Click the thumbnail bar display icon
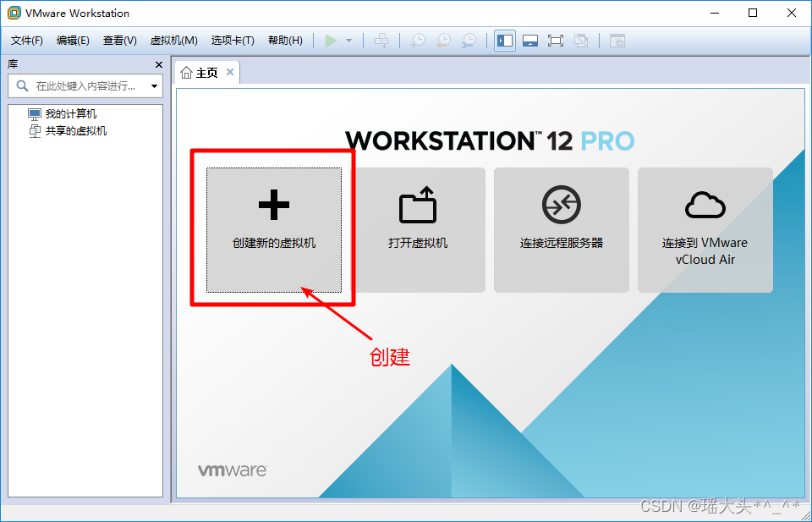 530,40
